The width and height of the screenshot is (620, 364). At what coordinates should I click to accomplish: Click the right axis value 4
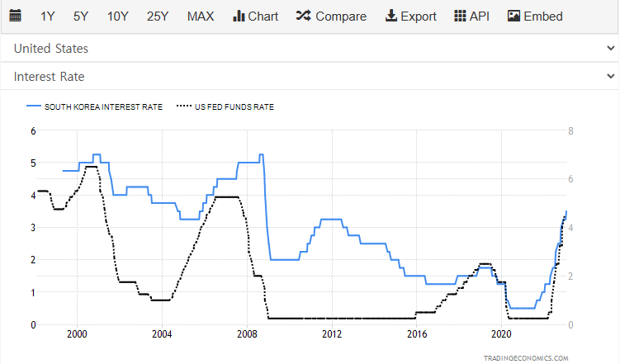pyautogui.click(x=570, y=228)
